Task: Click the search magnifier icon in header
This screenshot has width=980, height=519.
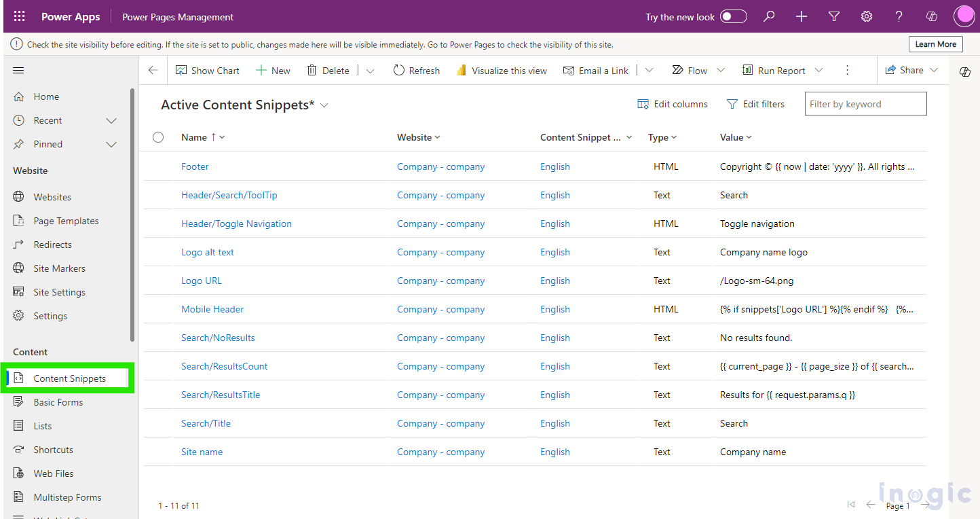Action: tap(769, 16)
